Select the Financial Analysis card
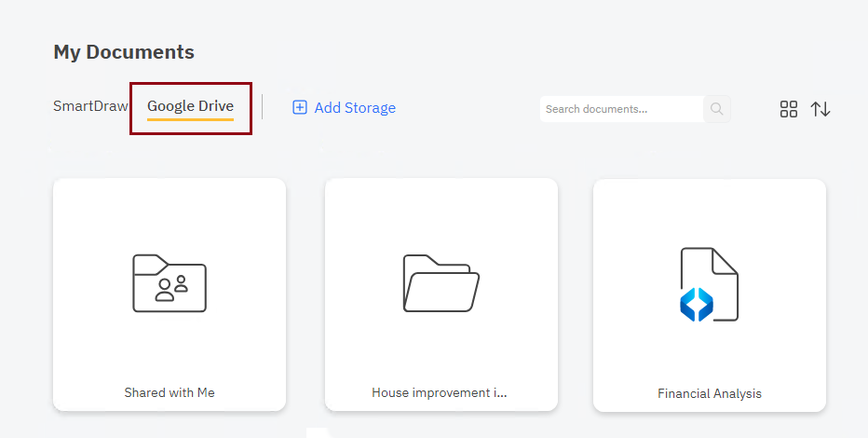Image resolution: width=868 pixels, height=438 pixels. pos(710,295)
